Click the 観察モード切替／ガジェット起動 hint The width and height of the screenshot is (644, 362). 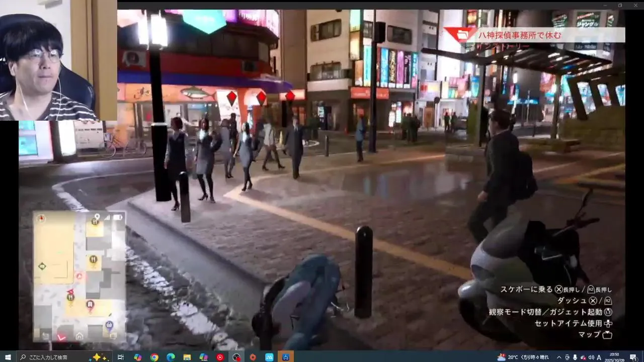point(550,312)
